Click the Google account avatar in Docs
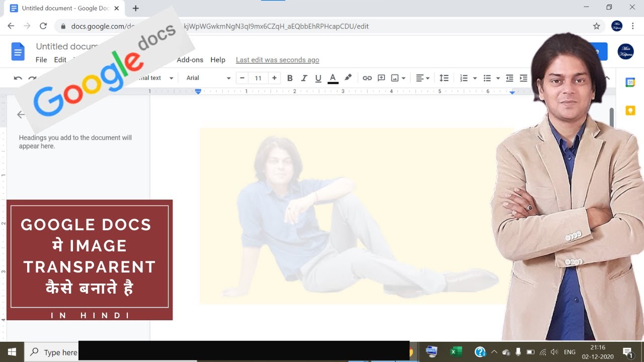Screen dimensions: 644x362 [x=625, y=51]
